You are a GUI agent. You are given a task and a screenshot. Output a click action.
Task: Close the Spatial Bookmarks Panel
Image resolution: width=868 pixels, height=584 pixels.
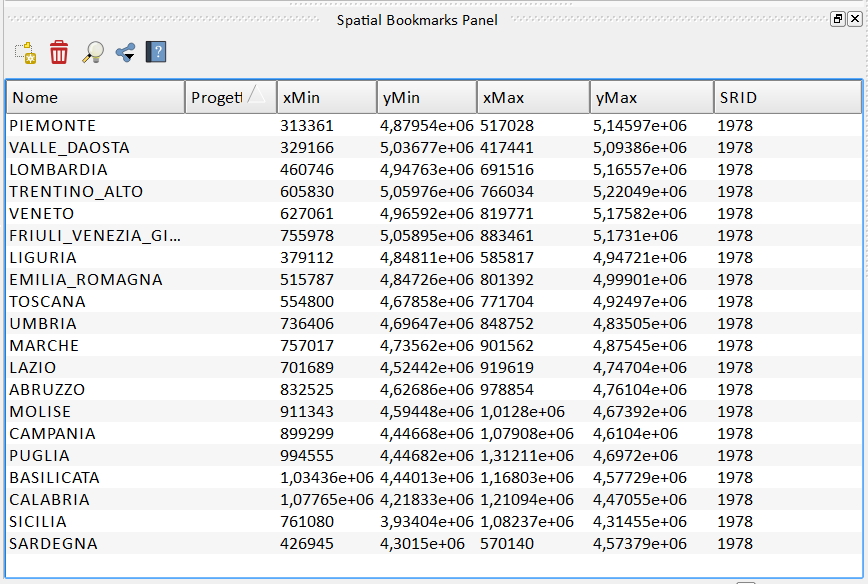854,19
